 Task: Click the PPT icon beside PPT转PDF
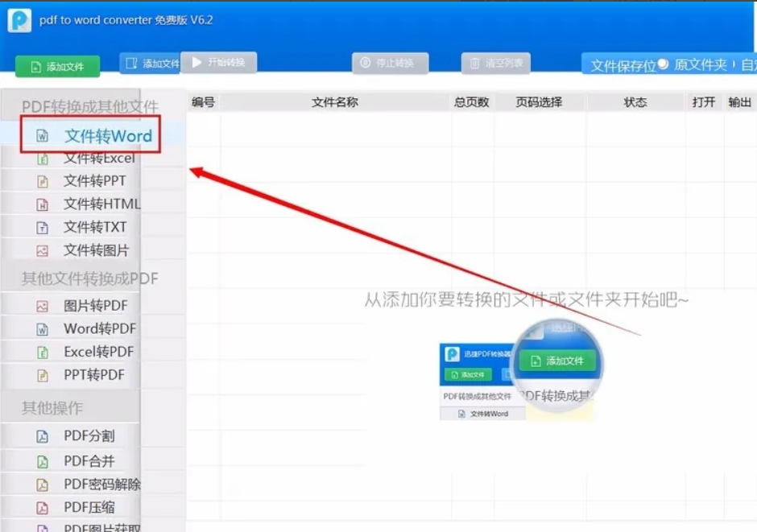43,375
